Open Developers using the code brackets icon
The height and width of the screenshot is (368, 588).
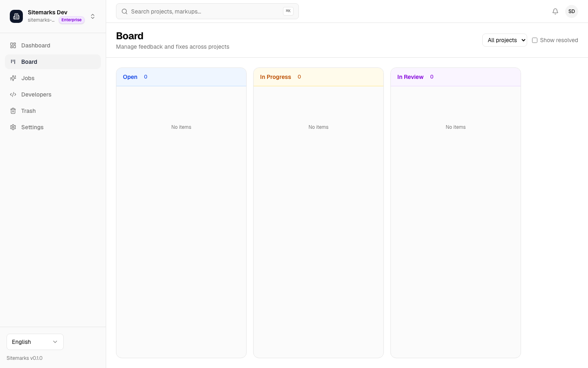pos(13,94)
